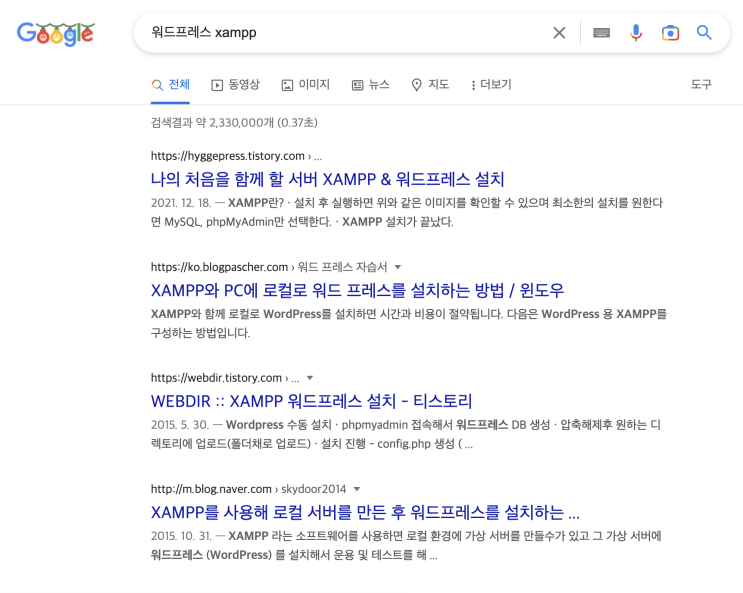Image resolution: width=743 pixels, height=593 pixels.
Task: Expand dropdown arrow beside webdir.tistory.com
Action: point(310,378)
